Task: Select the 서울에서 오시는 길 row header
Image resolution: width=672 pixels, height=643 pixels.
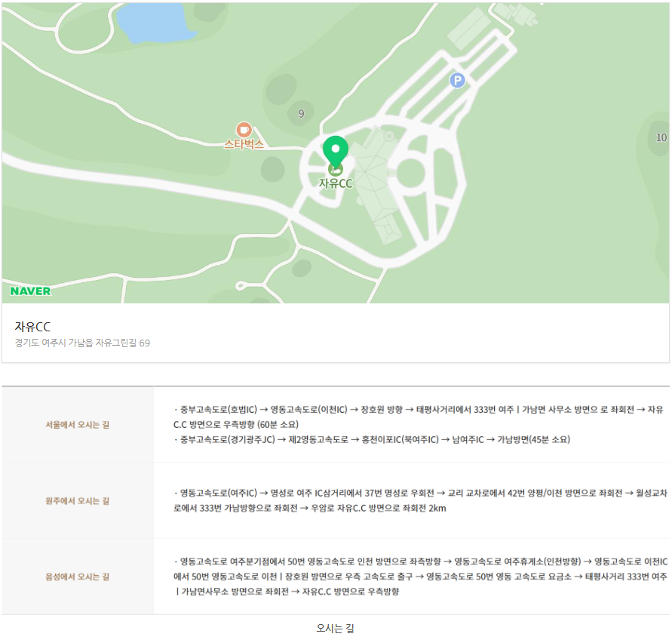Action: point(78,425)
